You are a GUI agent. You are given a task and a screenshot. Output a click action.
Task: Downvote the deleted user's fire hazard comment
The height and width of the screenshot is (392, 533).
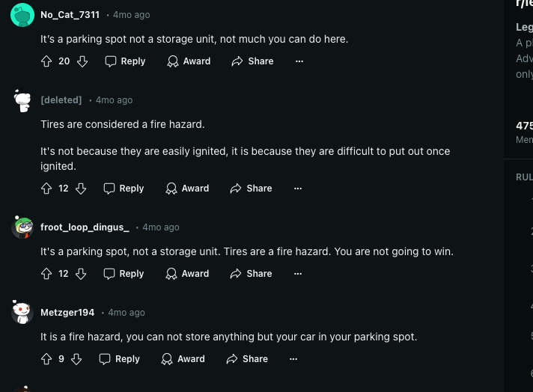tap(81, 189)
